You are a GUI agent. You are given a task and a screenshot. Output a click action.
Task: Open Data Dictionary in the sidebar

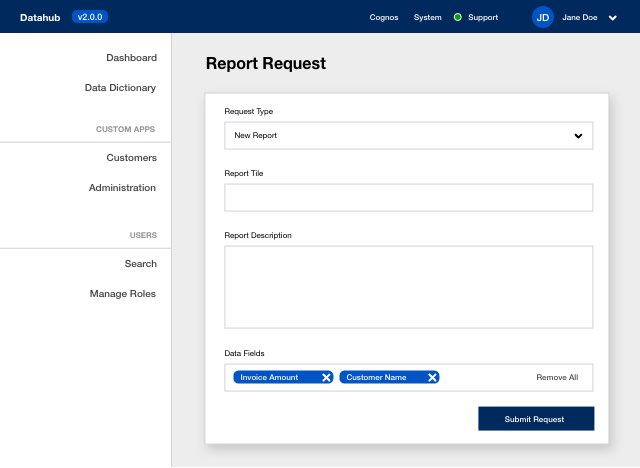click(120, 88)
